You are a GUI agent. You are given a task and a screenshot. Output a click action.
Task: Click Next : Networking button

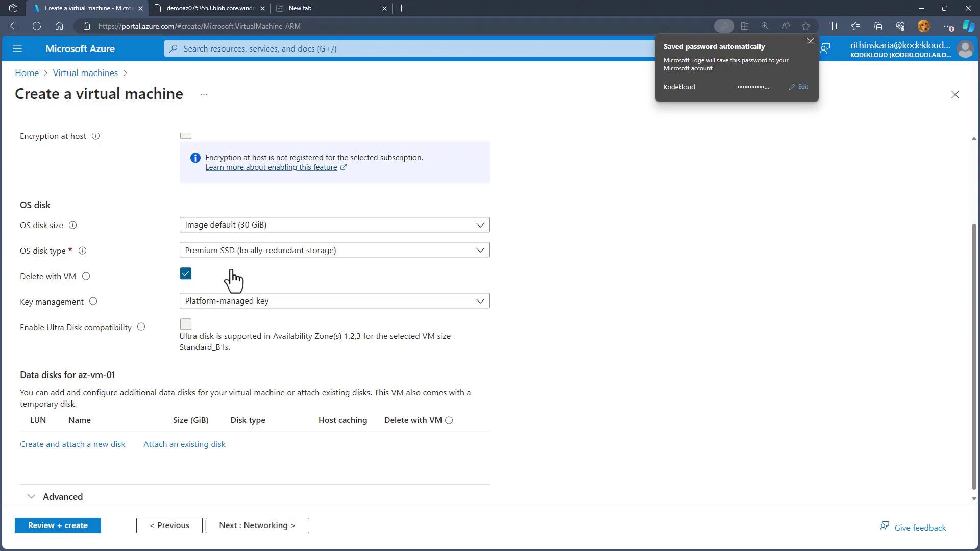tap(257, 525)
